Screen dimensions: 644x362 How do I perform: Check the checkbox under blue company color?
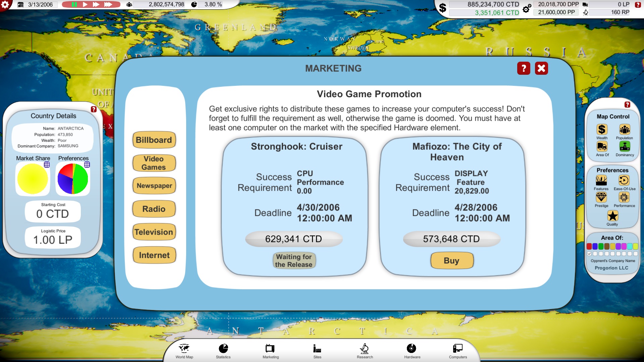point(595,254)
